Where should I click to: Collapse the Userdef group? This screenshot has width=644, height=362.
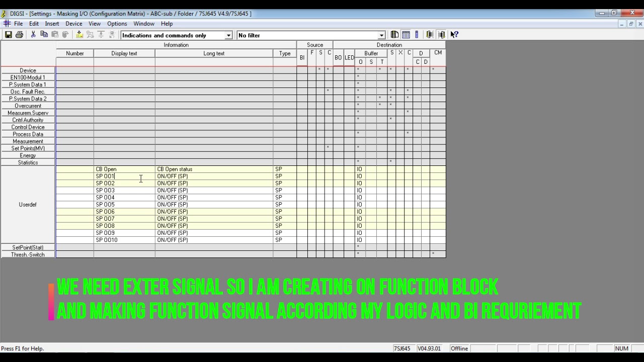pos(28,205)
